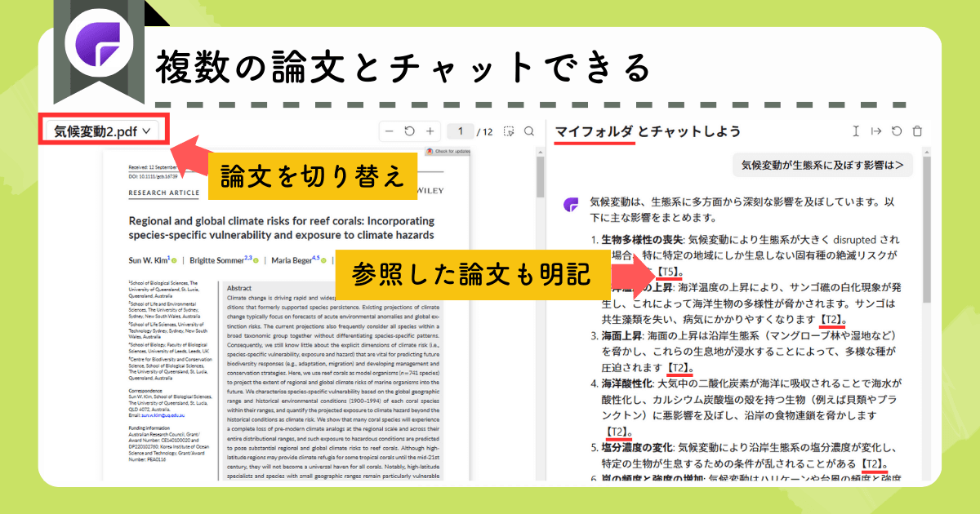
Task: Click the Abstract heading in the PDF
Action: click(239, 288)
